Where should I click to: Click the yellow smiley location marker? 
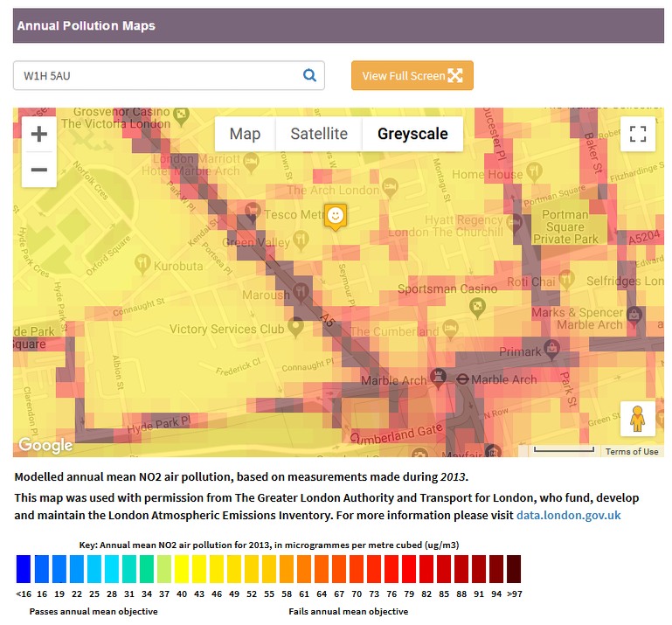pos(335,215)
